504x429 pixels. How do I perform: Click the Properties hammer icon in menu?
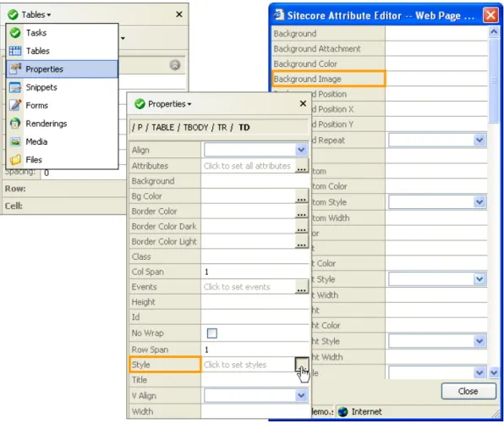(15, 69)
